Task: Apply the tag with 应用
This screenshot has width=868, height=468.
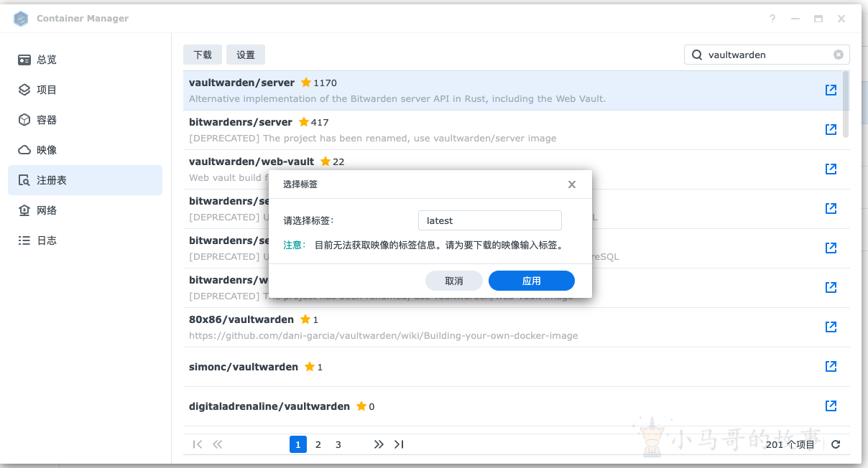Action: (x=532, y=281)
